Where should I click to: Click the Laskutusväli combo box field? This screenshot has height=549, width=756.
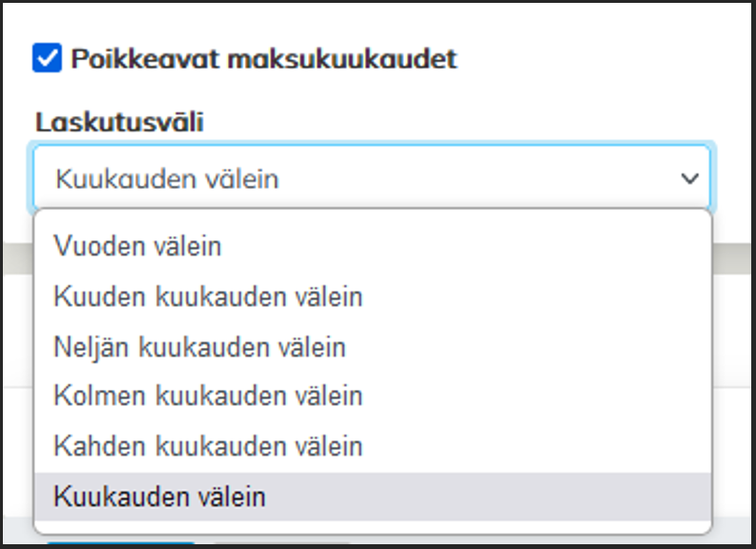371,178
